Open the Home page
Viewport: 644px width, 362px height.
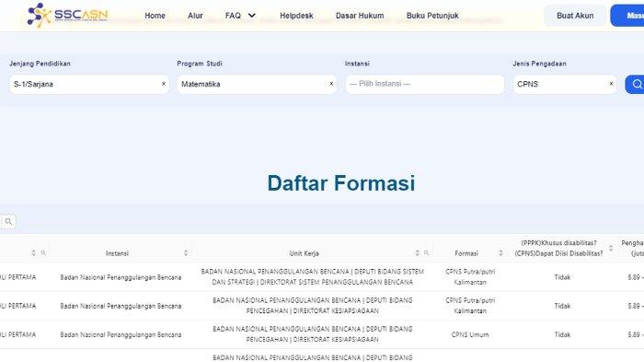[155, 16]
